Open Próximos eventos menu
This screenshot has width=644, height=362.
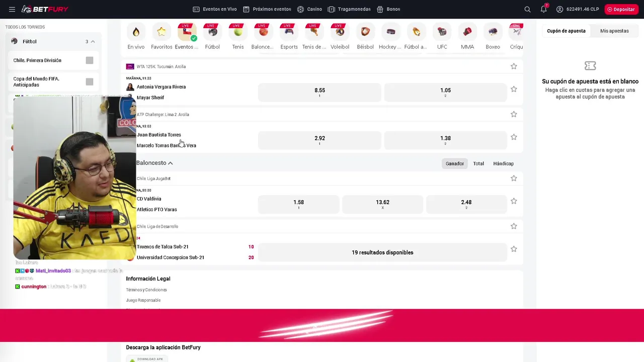point(267,9)
